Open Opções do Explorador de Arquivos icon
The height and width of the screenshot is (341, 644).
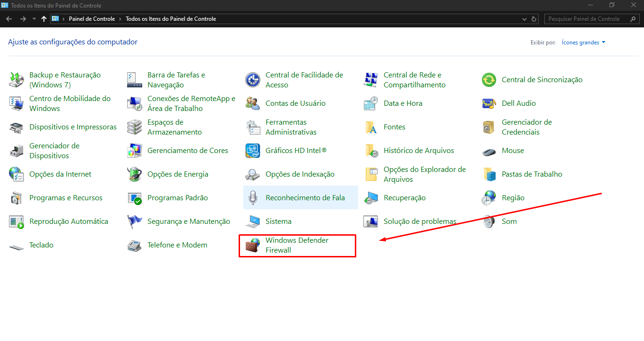point(371,174)
